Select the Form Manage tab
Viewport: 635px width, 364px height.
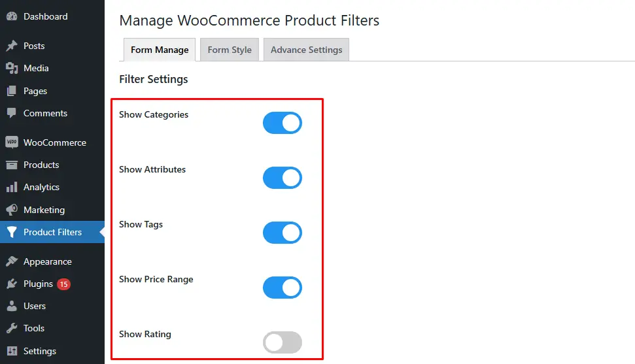(160, 50)
